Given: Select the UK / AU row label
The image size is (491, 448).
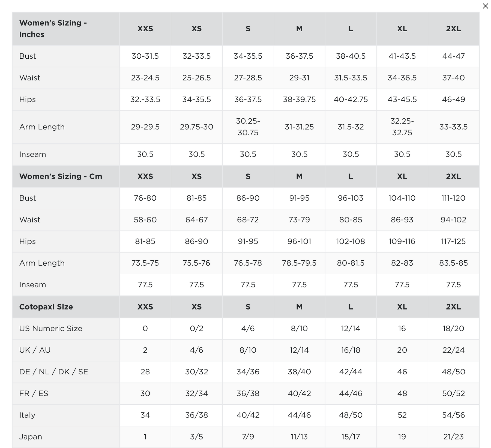Looking at the screenshot, I should [35, 350].
